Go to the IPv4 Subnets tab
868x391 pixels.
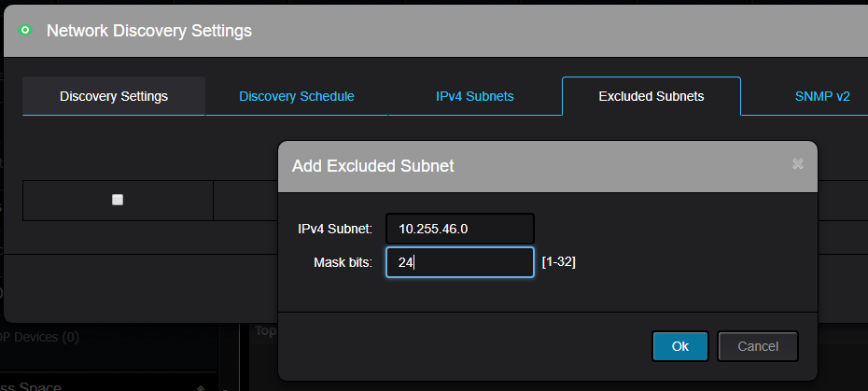pos(475,96)
